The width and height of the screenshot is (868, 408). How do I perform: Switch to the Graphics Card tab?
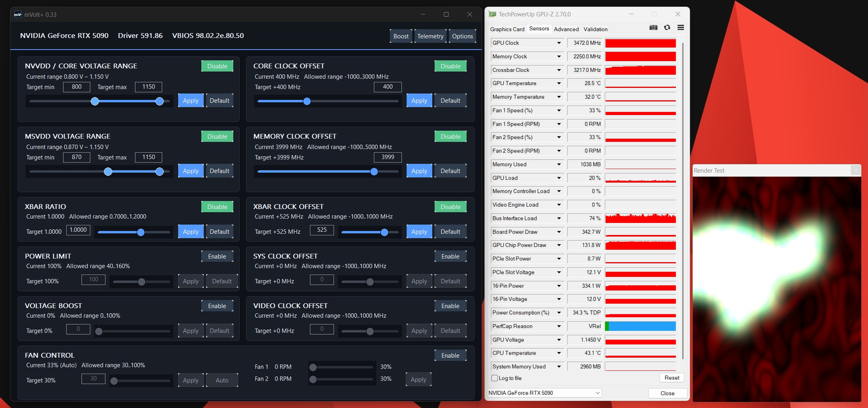click(507, 29)
